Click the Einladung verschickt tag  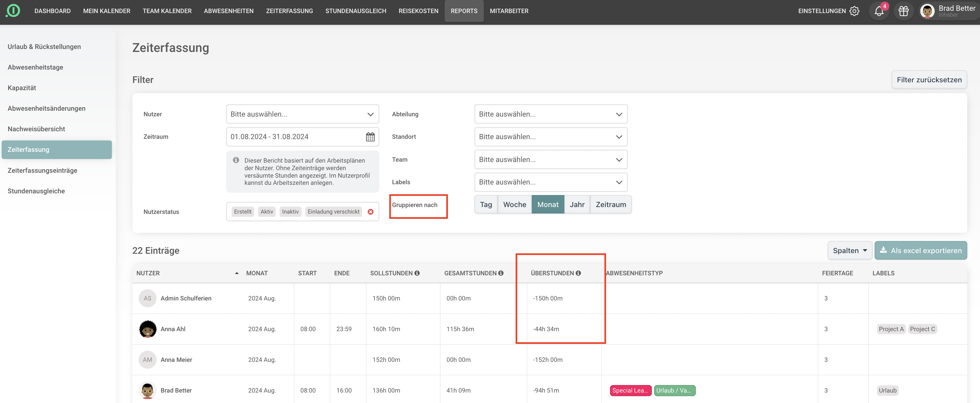tap(333, 212)
